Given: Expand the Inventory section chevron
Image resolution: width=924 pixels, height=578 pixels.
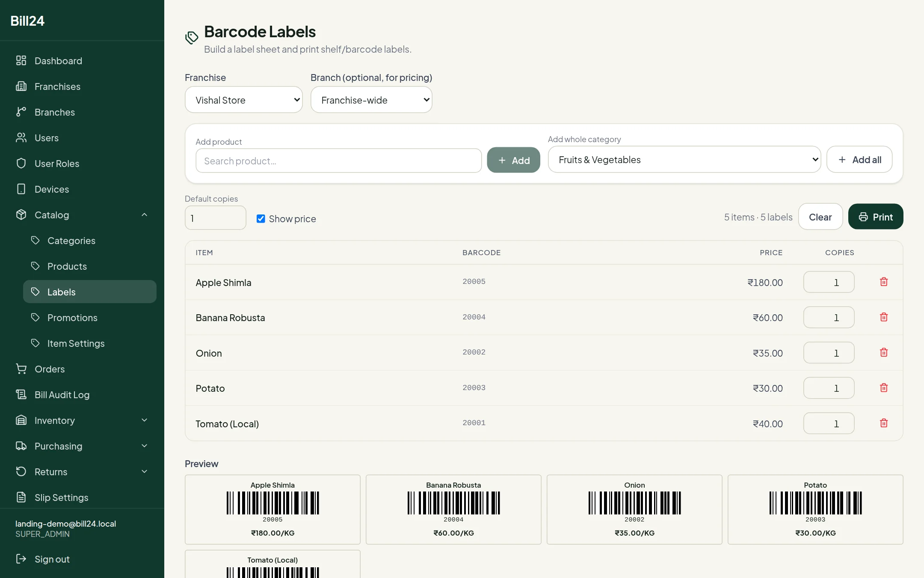Looking at the screenshot, I should (145, 420).
